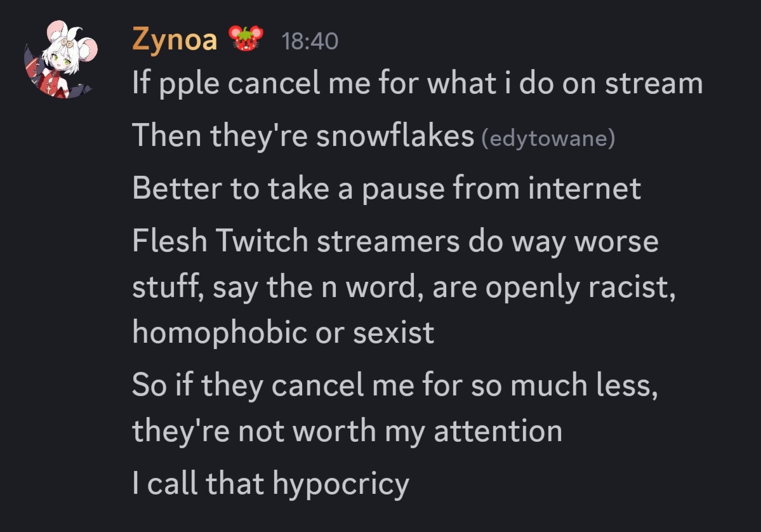Image resolution: width=761 pixels, height=532 pixels.
Task: Click the 18:40 message timestamp
Action: [310, 41]
